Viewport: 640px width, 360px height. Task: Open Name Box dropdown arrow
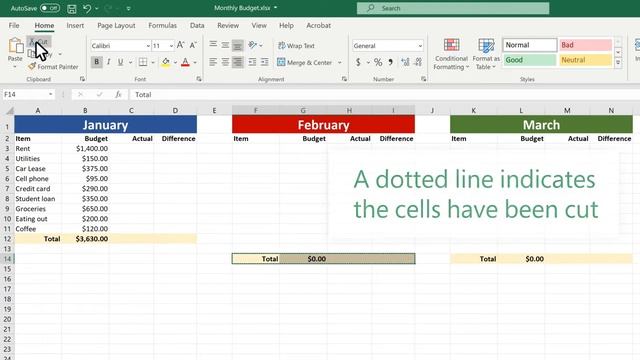(x=51, y=94)
